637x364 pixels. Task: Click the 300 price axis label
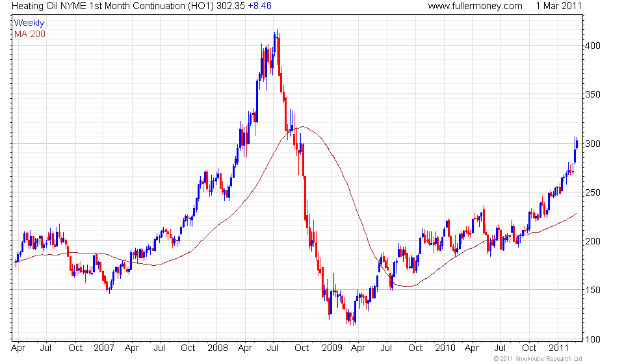pyautogui.click(x=591, y=144)
